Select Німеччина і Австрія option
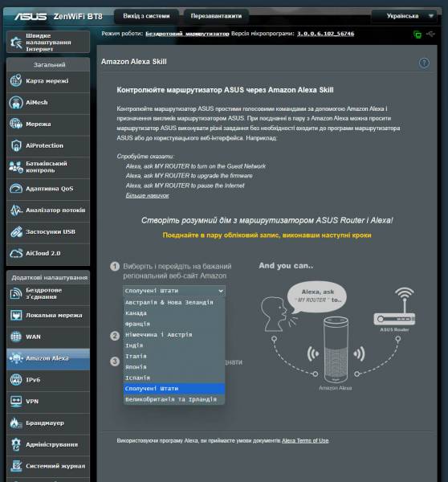Screen dimensions: 448x482 (174, 335)
